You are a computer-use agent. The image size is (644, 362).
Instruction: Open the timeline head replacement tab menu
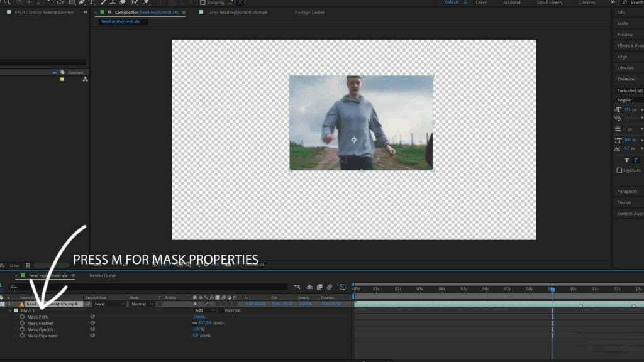click(73, 275)
